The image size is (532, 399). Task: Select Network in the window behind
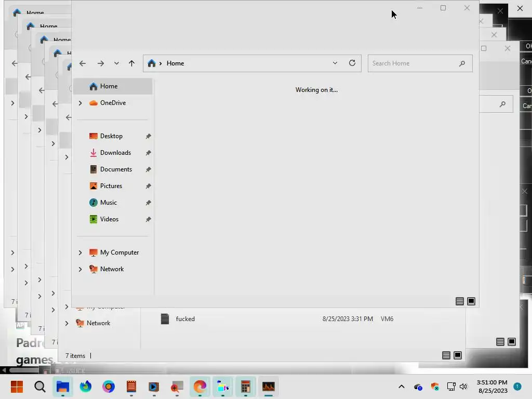point(98,323)
